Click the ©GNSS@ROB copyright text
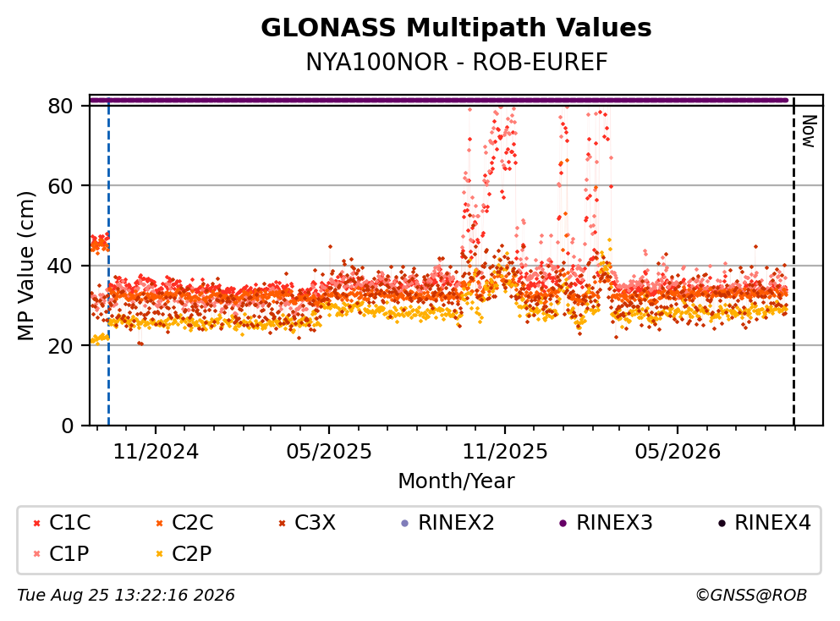Image resolution: width=840 pixels, height=621 pixels. pyautogui.click(x=751, y=596)
